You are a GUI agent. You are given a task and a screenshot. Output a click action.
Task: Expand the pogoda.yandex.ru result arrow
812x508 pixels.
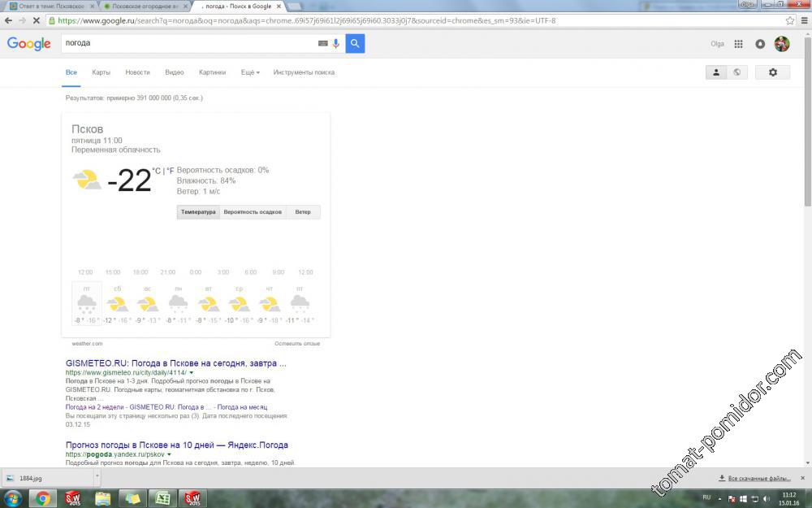tap(169, 454)
